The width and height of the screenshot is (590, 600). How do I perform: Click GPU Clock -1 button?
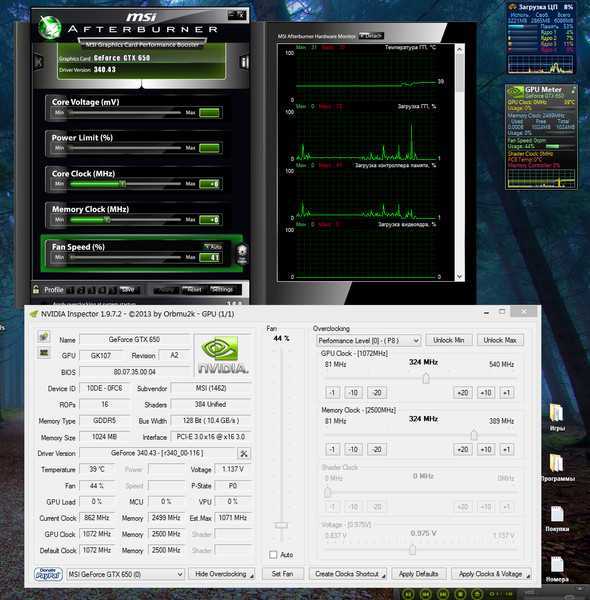click(x=332, y=393)
